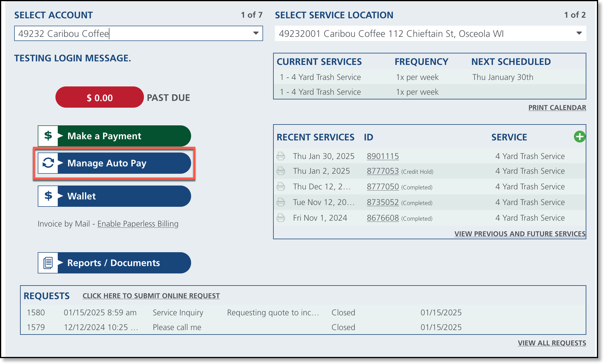Click the Reports / Documents page icon
The width and height of the screenshot is (604, 364).
pos(48,263)
